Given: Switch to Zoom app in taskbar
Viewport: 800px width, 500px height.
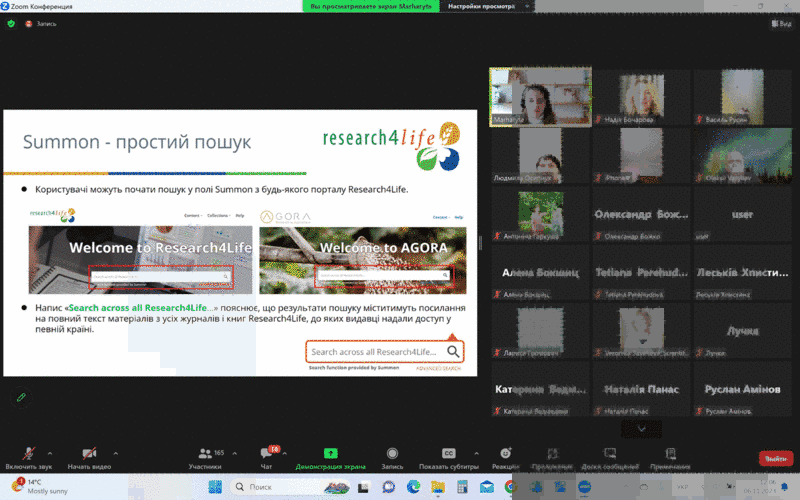Looking at the screenshot, I should [585, 487].
